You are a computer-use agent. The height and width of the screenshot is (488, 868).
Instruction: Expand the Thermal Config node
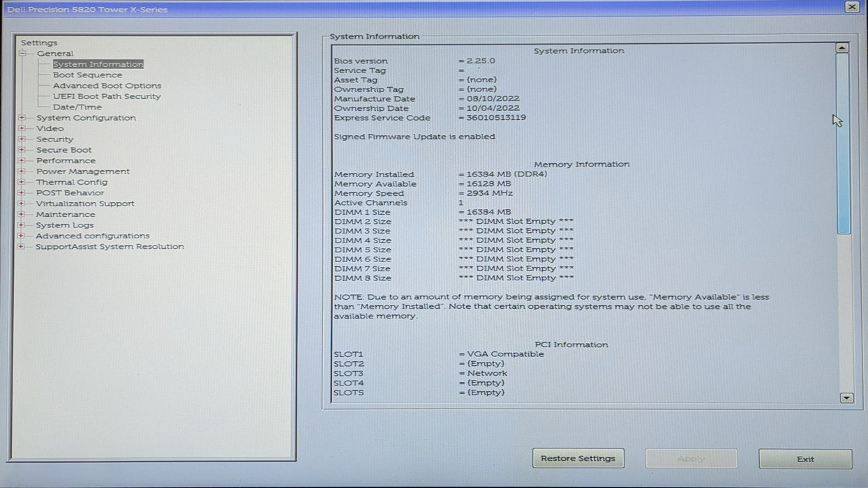click(x=22, y=182)
